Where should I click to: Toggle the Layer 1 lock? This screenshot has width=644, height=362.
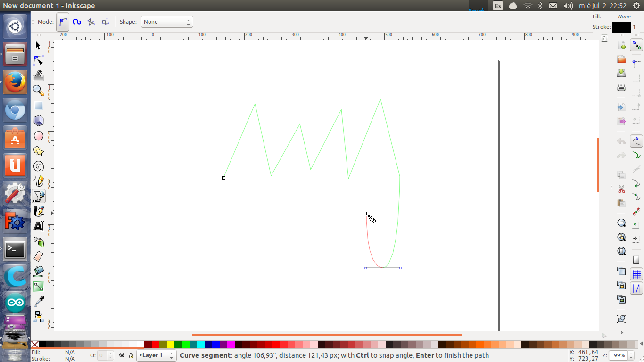[131, 355]
